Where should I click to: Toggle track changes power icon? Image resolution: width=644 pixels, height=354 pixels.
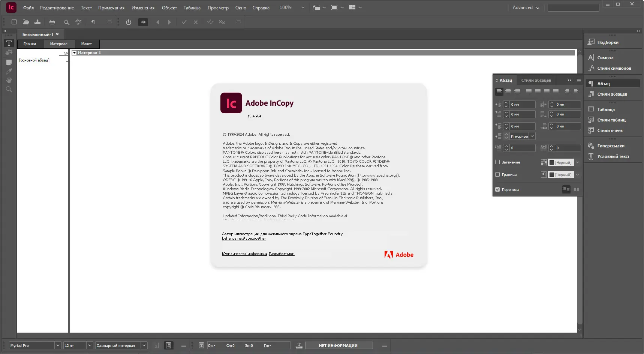click(129, 22)
